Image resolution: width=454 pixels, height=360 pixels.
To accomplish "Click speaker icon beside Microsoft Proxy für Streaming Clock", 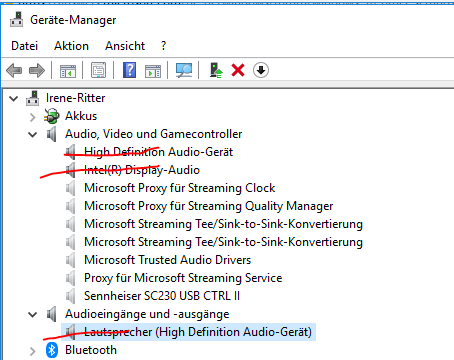I will pos(71,188).
